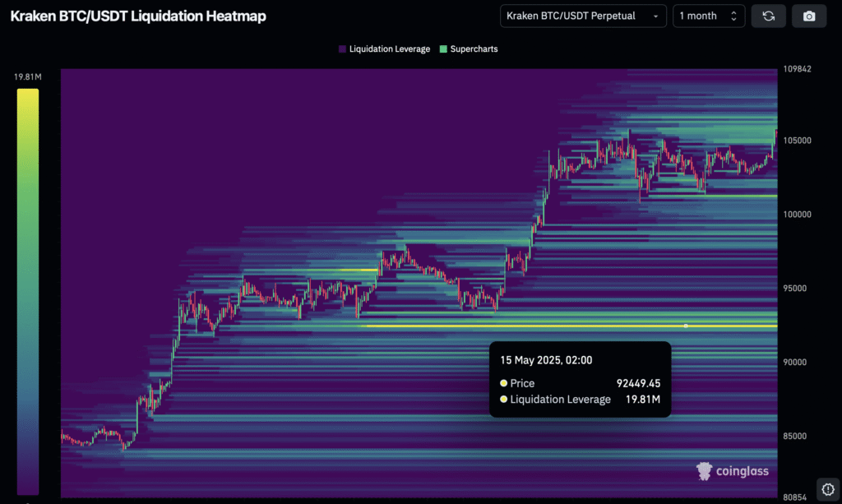842x504 pixels.
Task: Click the 100000 price axis label
Action: (797, 214)
